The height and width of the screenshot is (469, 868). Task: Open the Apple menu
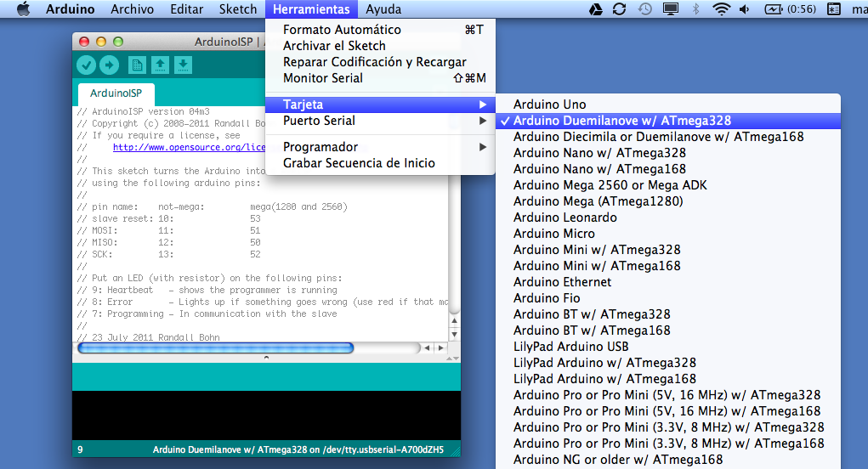coord(23,8)
